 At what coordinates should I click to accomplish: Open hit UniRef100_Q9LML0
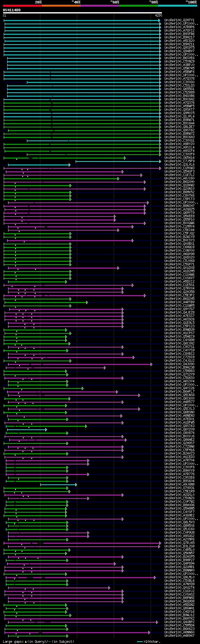pos(179,577)
